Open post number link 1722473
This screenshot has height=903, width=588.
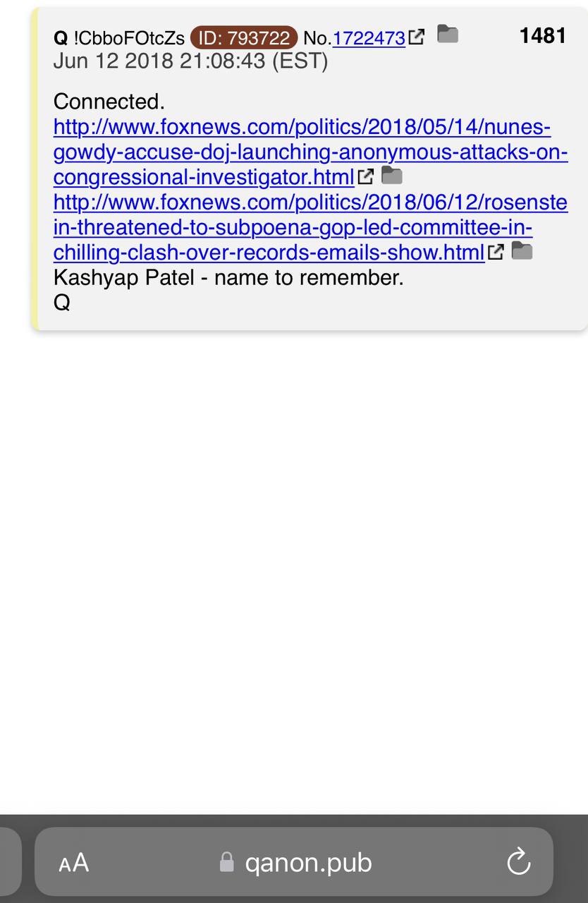coord(369,38)
